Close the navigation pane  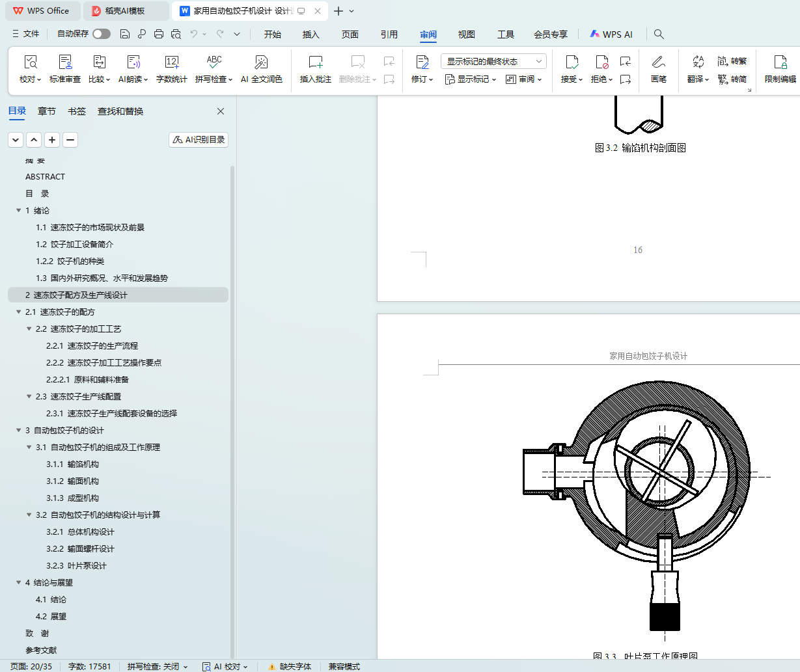click(x=221, y=111)
